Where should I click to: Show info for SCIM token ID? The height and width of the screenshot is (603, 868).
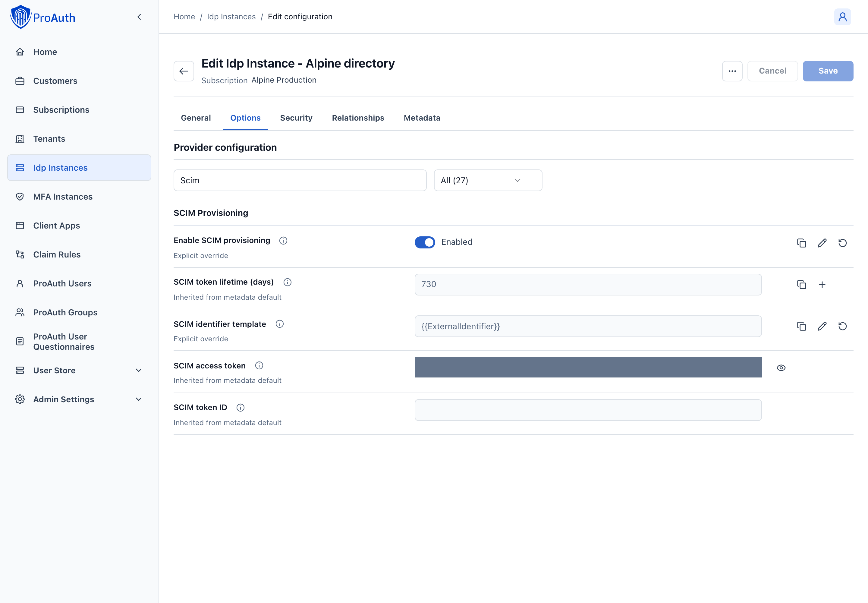pyautogui.click(x=240, y=408)
